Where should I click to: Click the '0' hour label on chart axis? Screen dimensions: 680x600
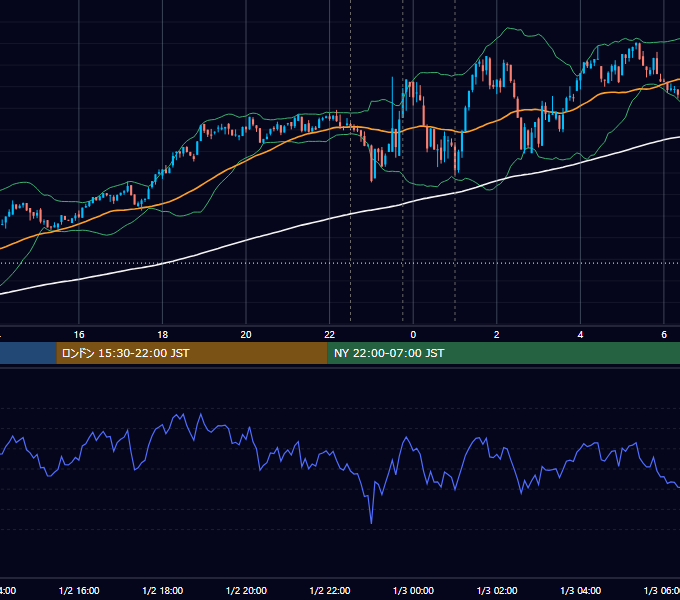pos(413,335)
